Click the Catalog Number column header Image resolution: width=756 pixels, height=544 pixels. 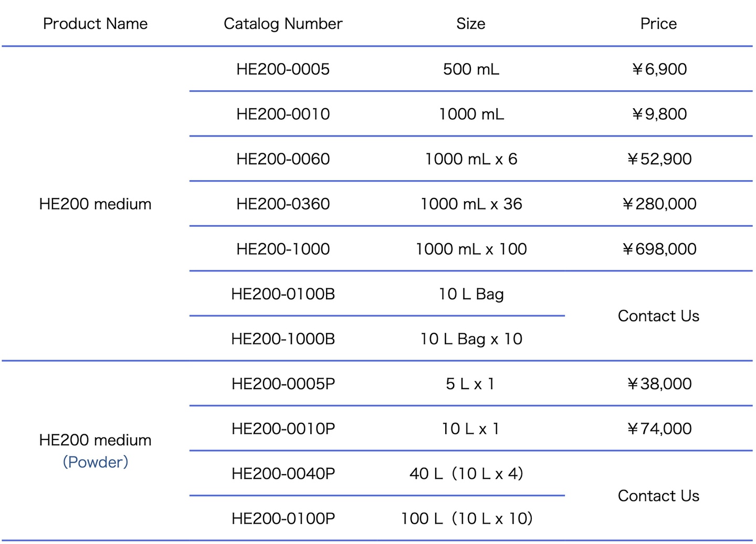pos(283,24)
